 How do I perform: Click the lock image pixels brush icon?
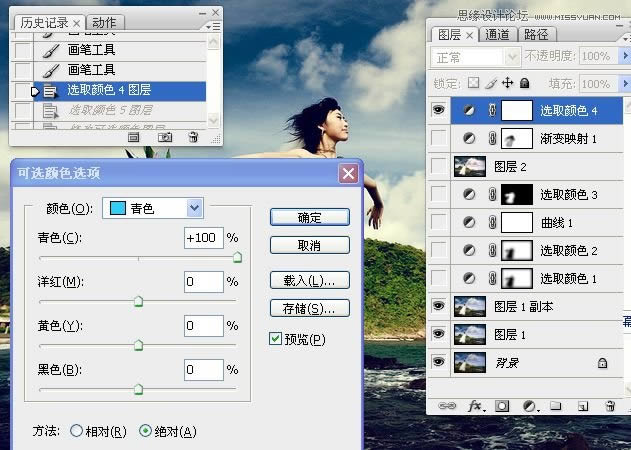[x=490, y=83]
